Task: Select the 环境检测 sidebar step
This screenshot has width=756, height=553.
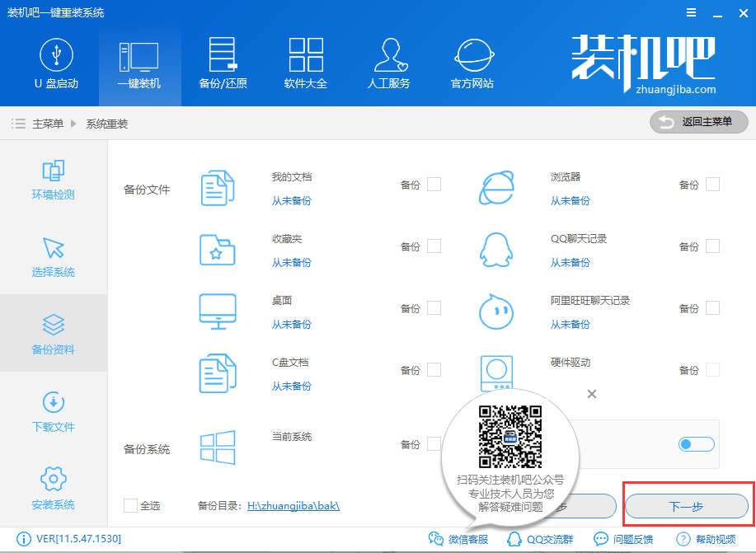Action: tap(54, 180)
